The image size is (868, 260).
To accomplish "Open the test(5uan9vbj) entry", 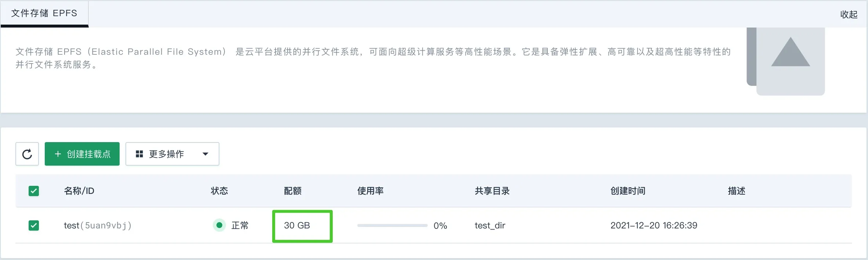I will click(x=98, y=225).
